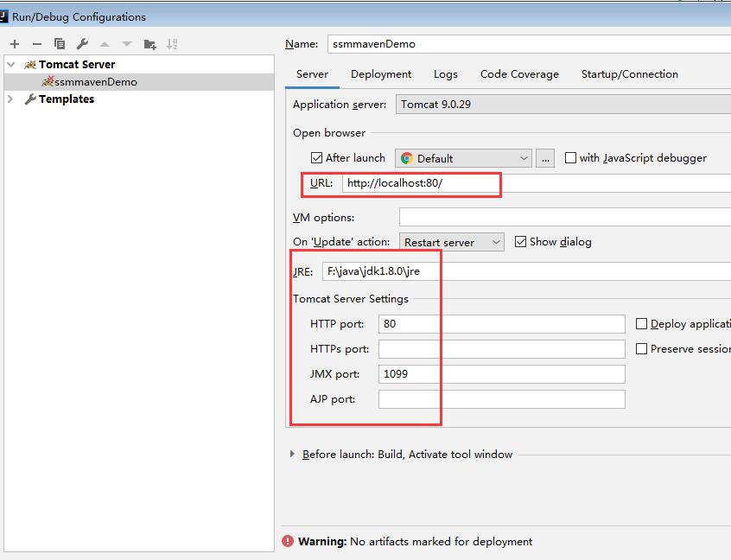Move configuration up with arrow icon
This screenshot has height=560, width=731.
click(105, 44)
